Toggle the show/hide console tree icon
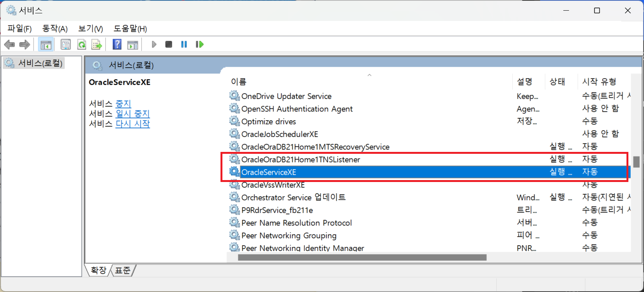This screenshot has width=644, height=292. coord(46,45)
